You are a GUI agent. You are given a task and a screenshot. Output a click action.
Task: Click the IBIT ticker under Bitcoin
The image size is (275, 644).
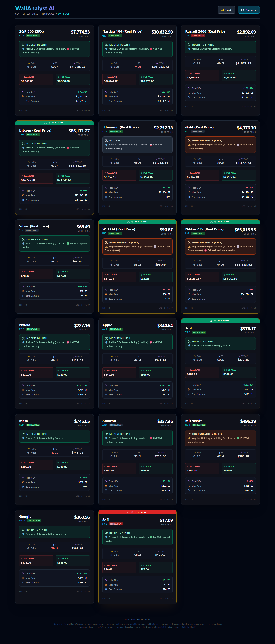click(x=22, y=135)
